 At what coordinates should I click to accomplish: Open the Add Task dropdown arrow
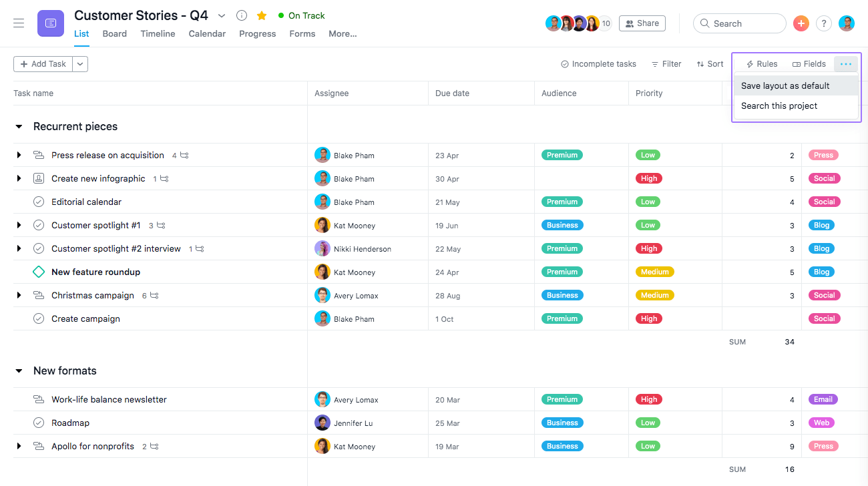coord(80,64)
